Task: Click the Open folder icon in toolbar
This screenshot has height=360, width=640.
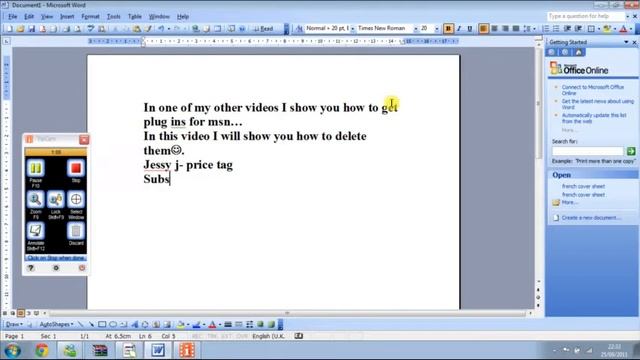Action: click(20, 29)
